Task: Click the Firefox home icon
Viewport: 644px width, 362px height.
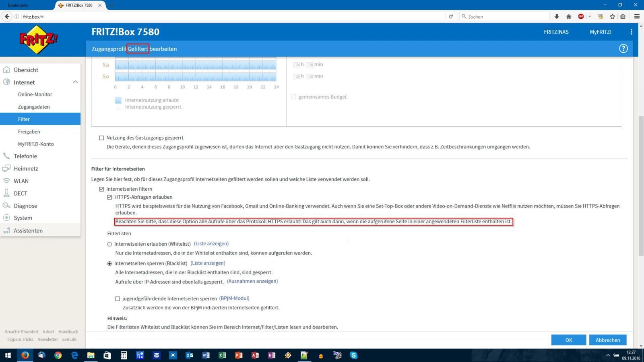Action: [569, 16]
